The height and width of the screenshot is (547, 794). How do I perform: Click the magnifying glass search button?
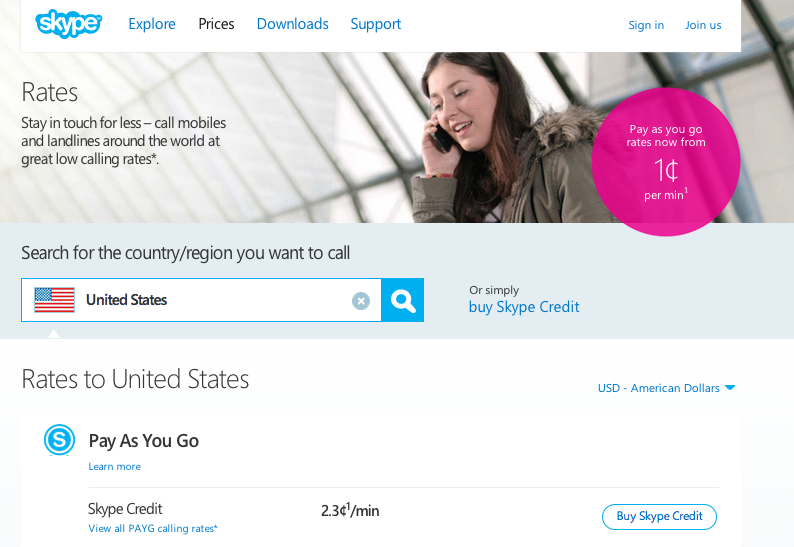pyautogui.click(x=403, y=300)
